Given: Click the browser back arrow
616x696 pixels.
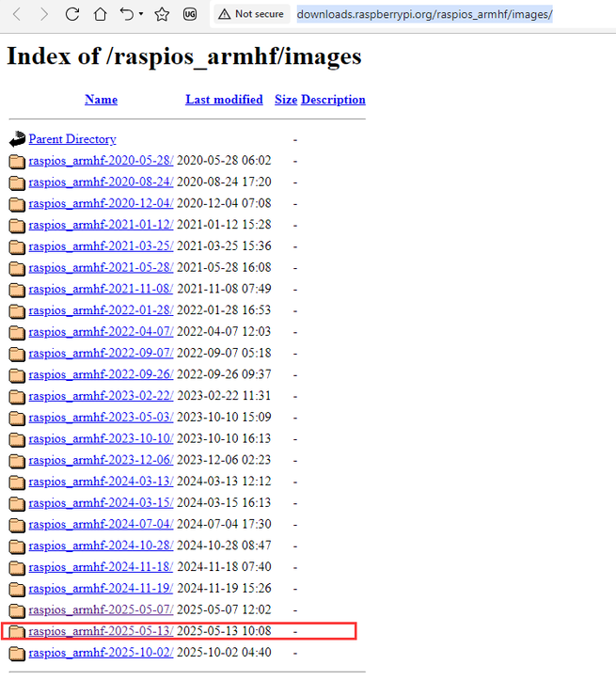Looking at the screenshot, I should click(x=18, y=14).
